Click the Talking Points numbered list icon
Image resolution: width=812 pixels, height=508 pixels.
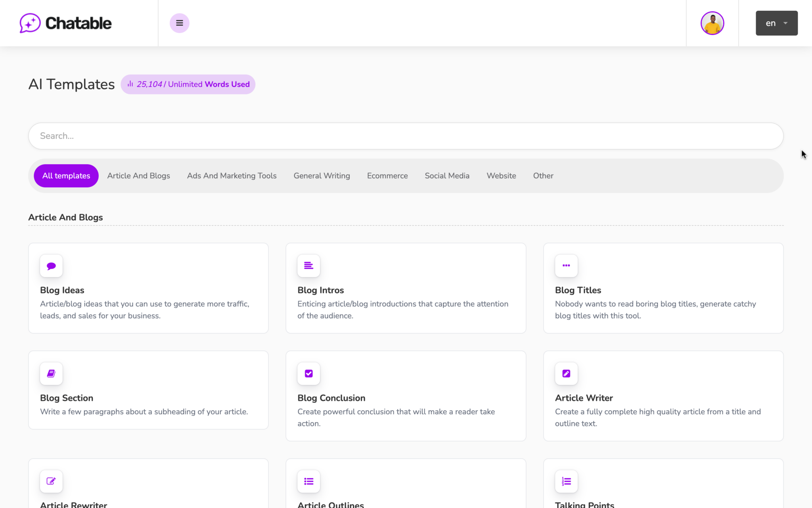point(566,481)
